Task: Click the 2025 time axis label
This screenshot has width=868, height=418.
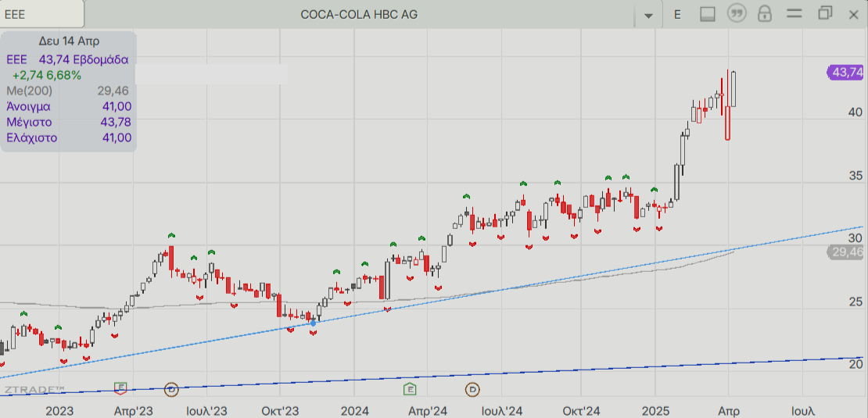Action: [x=655, y=412]
